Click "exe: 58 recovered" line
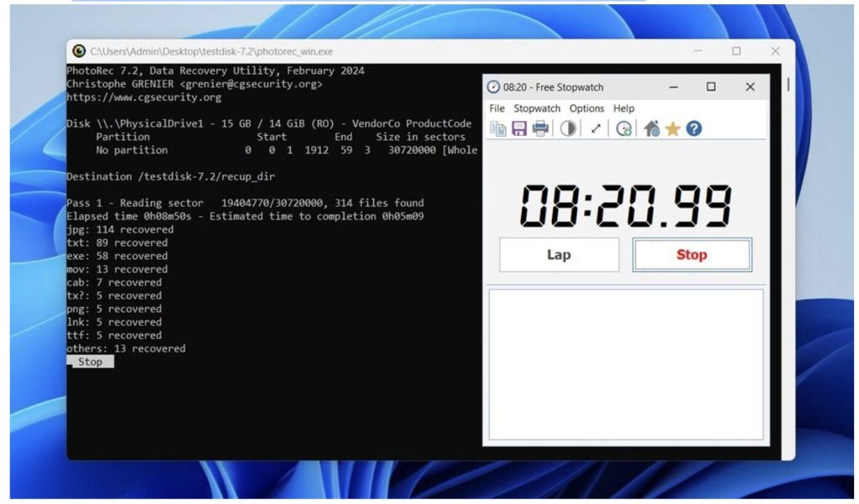Image resolution: width=859 pixels, height=504 pixels. click(x=117, y=256)
